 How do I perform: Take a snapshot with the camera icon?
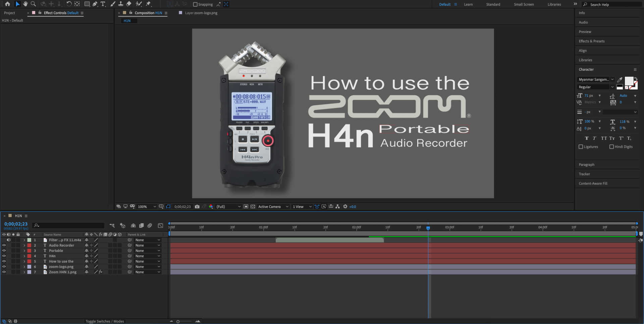click(x=197, y=207)
